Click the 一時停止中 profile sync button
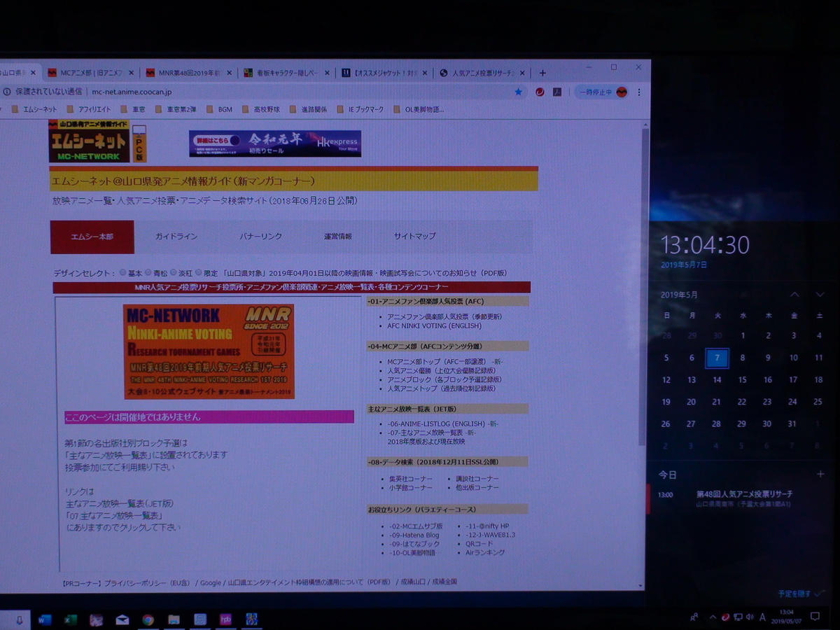840x630 pixels. click(x=601, y=92)
